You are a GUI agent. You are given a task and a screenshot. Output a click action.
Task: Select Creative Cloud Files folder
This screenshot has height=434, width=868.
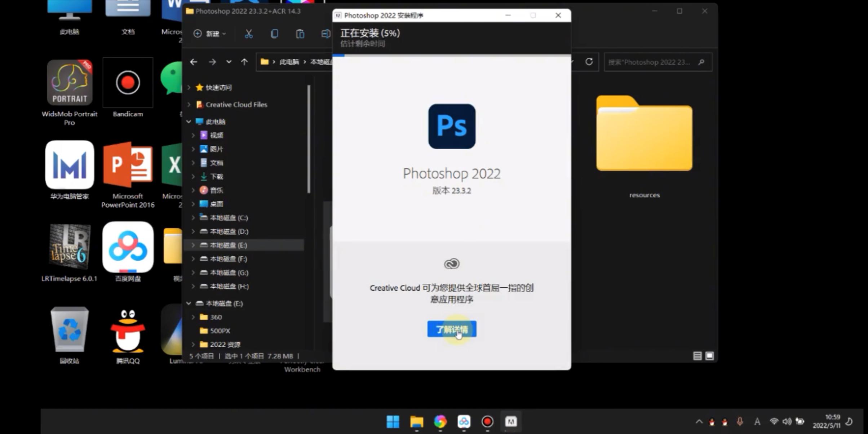pyautogui.click(x=236, y=104)
